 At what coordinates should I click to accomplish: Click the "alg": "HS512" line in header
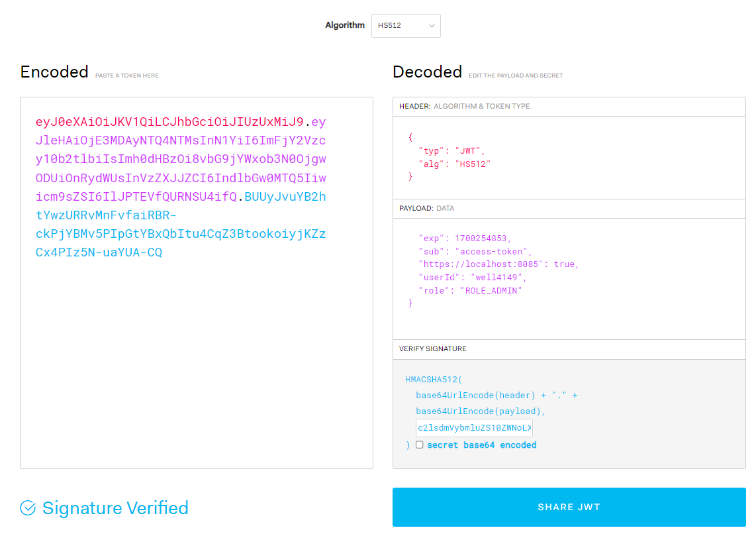coord(455,164)
